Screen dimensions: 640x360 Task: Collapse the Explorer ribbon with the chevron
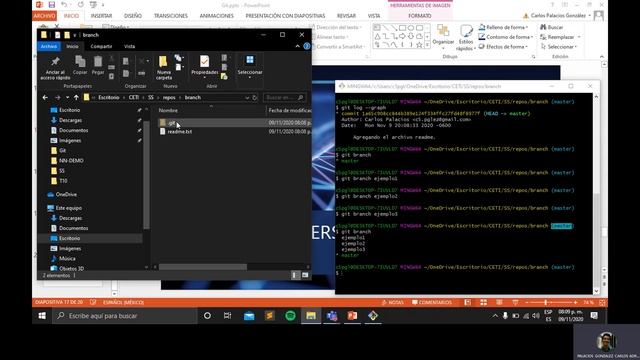pyautogui.click(x=298, y=46)
